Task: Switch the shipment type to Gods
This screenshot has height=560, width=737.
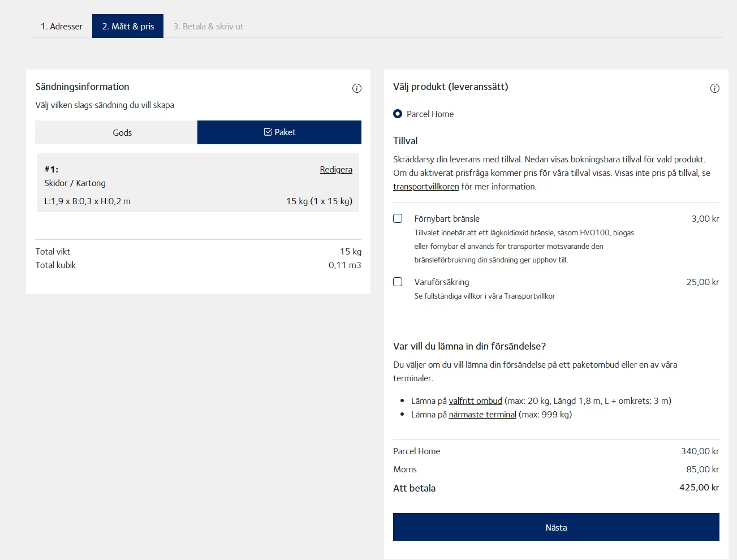Action: tap(122, 132)
